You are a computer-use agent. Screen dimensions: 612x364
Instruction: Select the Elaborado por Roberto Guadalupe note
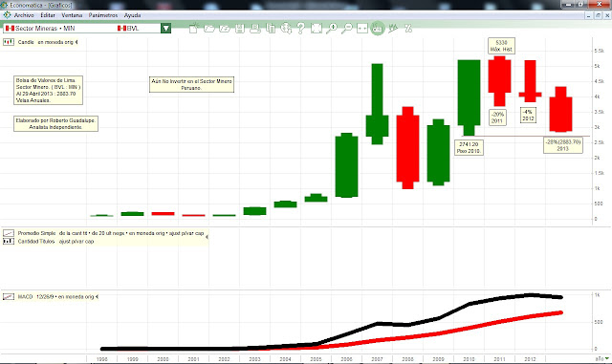click(55, 123)
